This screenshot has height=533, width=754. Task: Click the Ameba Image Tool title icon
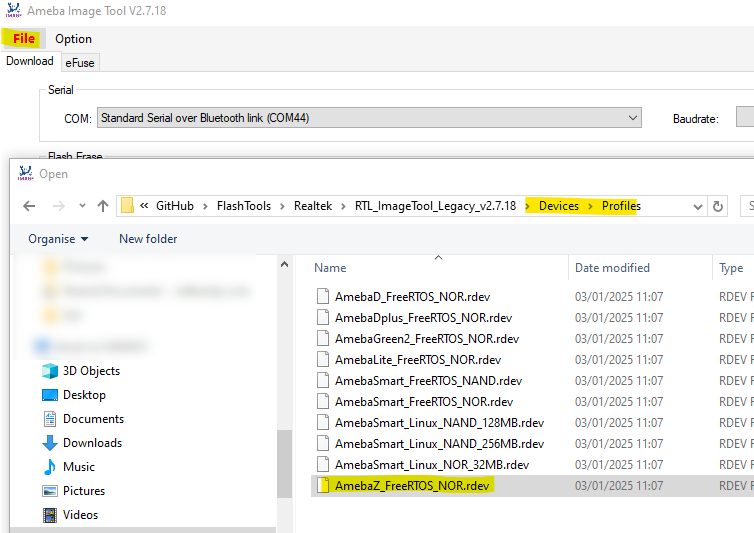(13, 10)
